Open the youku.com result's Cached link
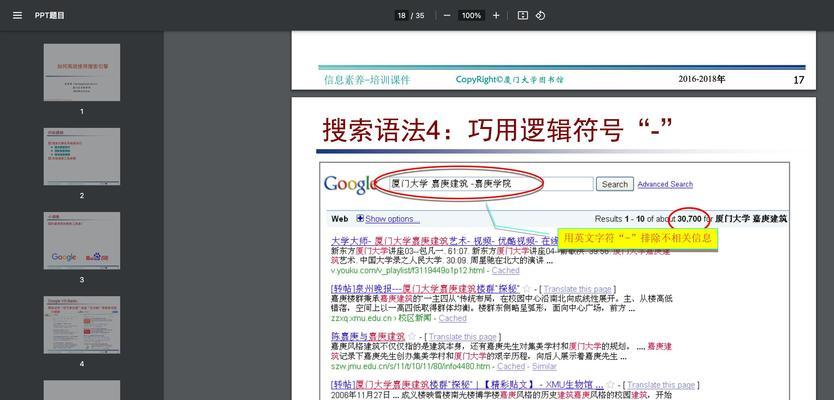 (x=506, y=270)
